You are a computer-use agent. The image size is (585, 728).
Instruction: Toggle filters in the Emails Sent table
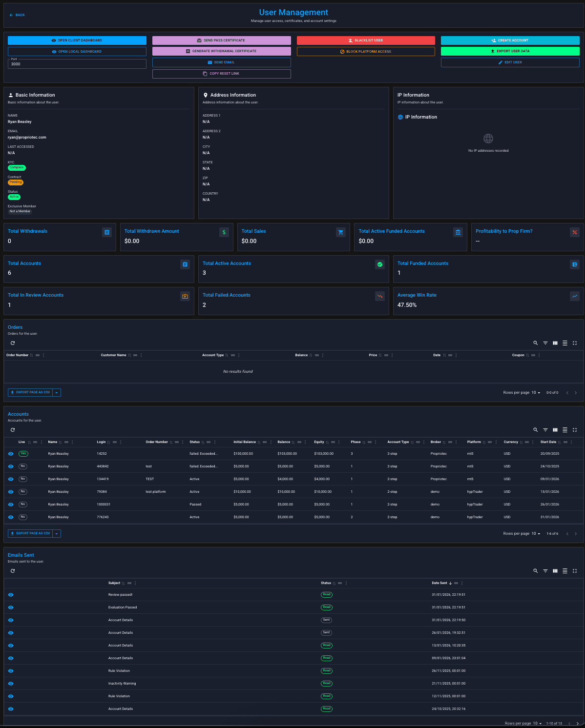point(545,571)
